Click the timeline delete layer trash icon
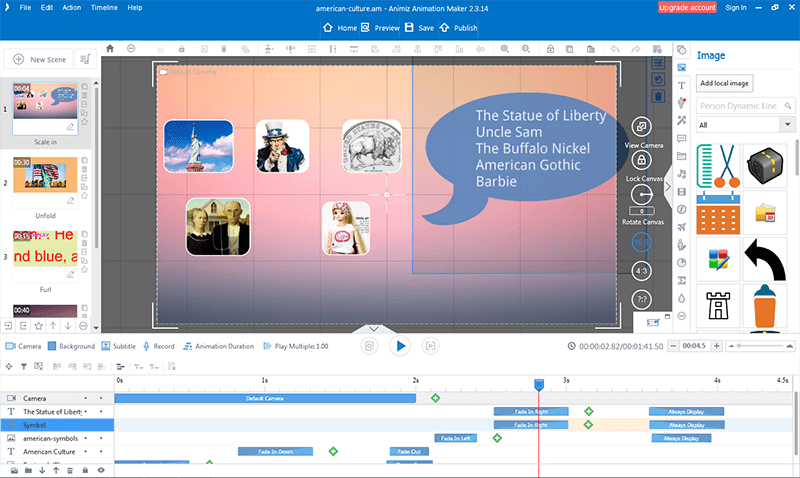 (x=70, y=470)
